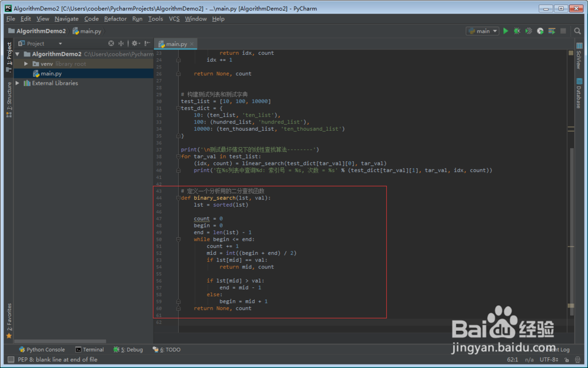Fold the while loop at line 50
The image size is (588, 368).
tap(179, 239)
